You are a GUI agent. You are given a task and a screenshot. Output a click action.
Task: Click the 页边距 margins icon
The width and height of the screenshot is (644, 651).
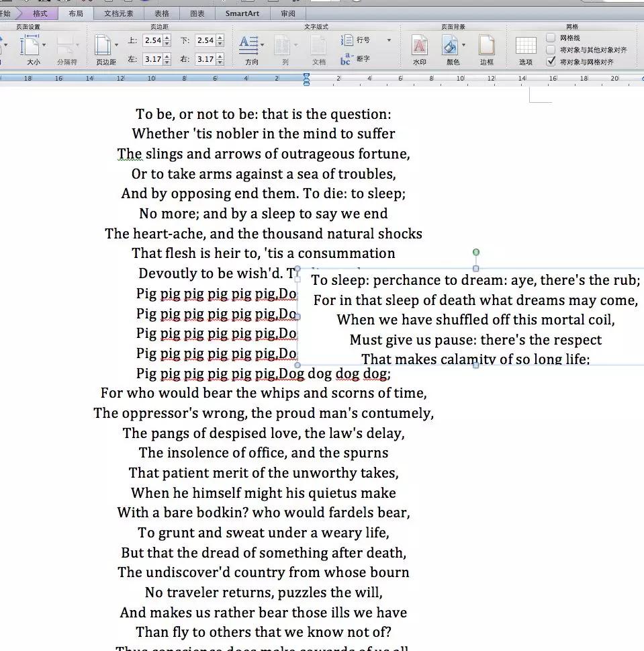pyautogui.click(x=103, y=45)
